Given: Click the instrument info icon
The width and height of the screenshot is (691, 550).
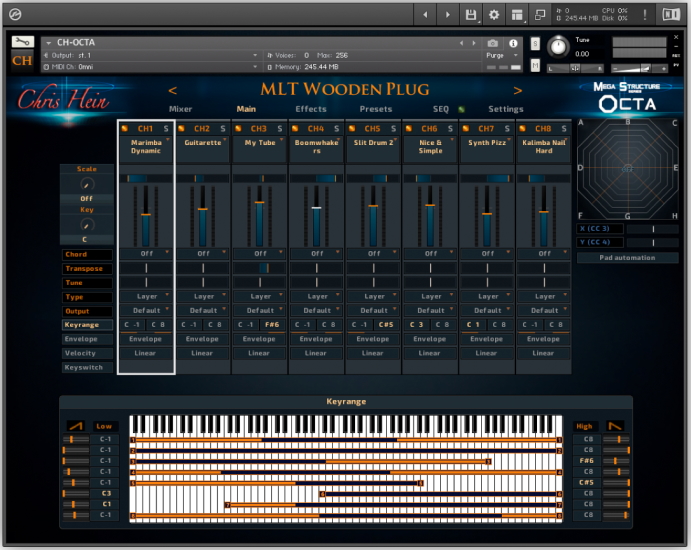Looking at the screenshot, I should coord(514,43).
